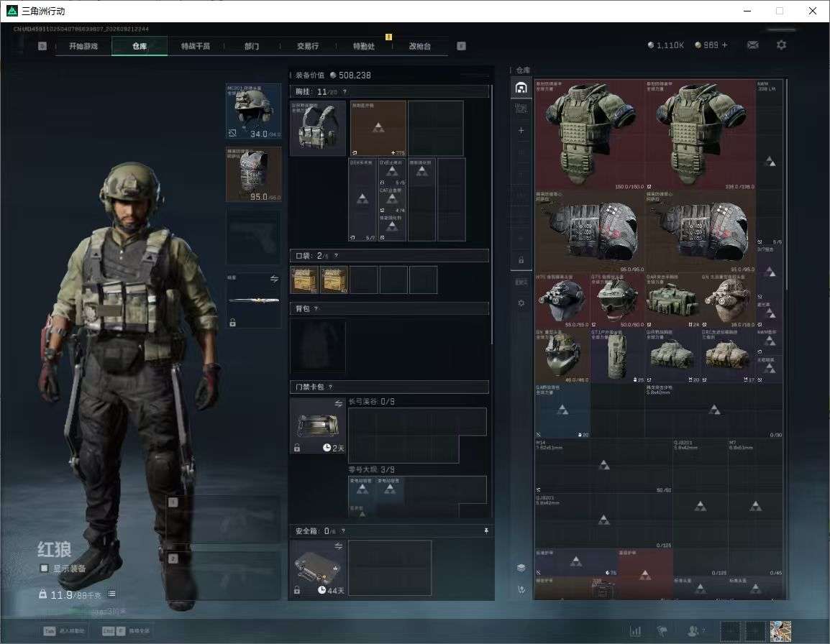The image size is (830, 644).
Task: Click the second 零号大坝 keycard
Action: (390, 489)
